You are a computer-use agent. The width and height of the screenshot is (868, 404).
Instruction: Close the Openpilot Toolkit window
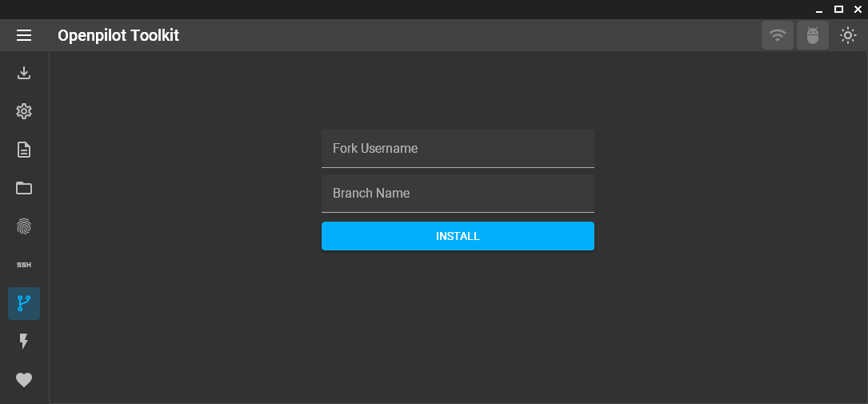coord(858,10)
